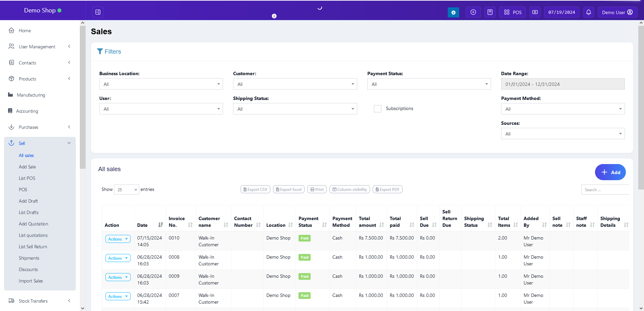Image resolution: width=644 pixels, height=311 pixels.
Task: Click the Date Range input field
Action: (x=562, y=84)
